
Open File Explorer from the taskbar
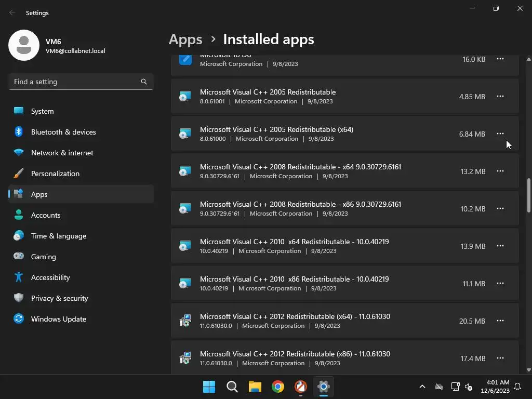click(255, 387)
